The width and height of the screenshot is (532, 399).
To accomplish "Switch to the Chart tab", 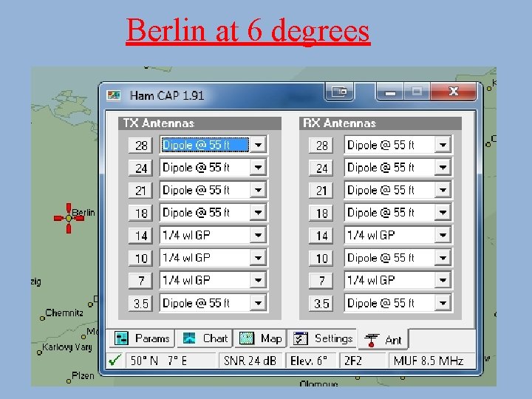I will coord(205,338).
